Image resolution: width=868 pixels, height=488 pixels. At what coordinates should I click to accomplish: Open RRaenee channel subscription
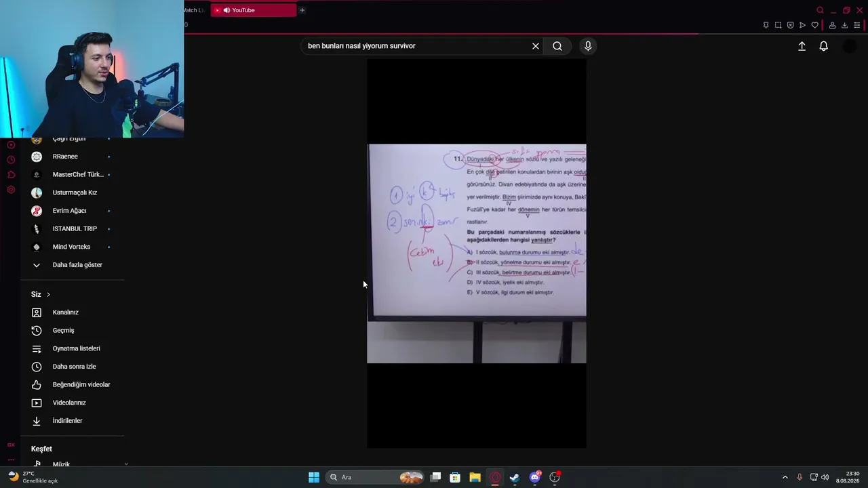(72, 157)
